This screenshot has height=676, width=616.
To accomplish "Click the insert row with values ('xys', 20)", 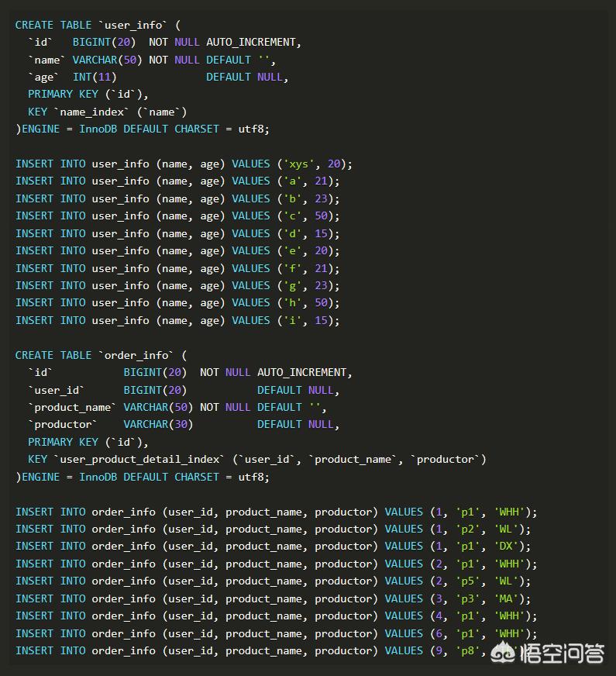I will pos(184,164).
